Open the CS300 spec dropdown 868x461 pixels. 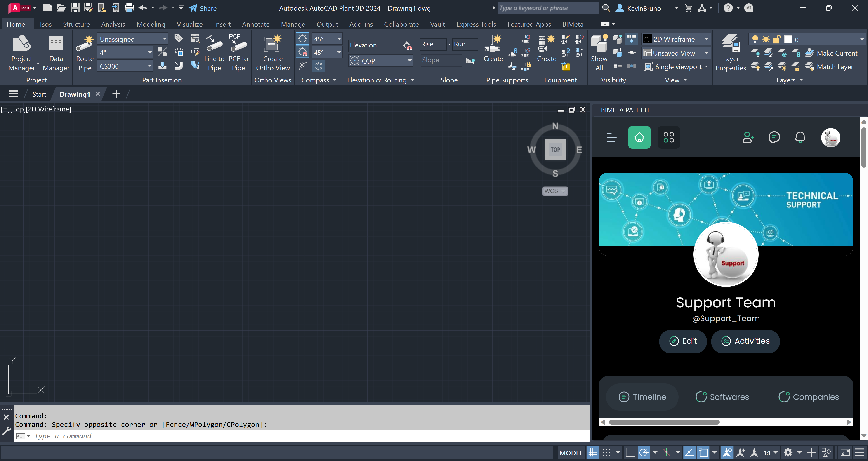[125, 66]
